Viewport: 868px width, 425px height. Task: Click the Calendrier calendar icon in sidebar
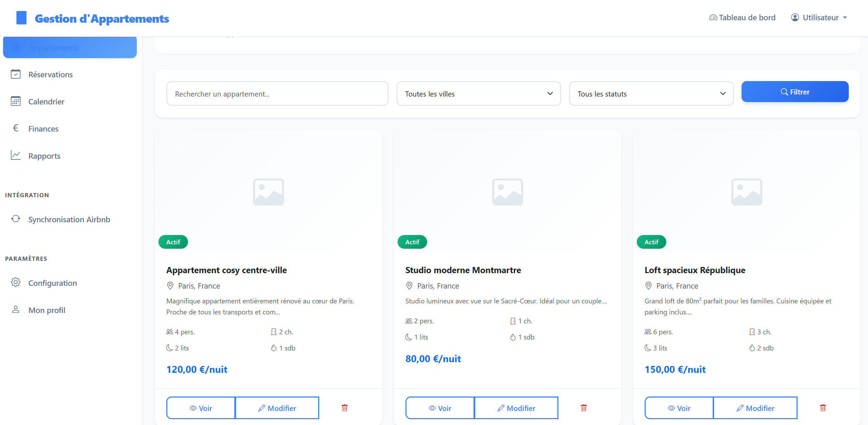15,101
